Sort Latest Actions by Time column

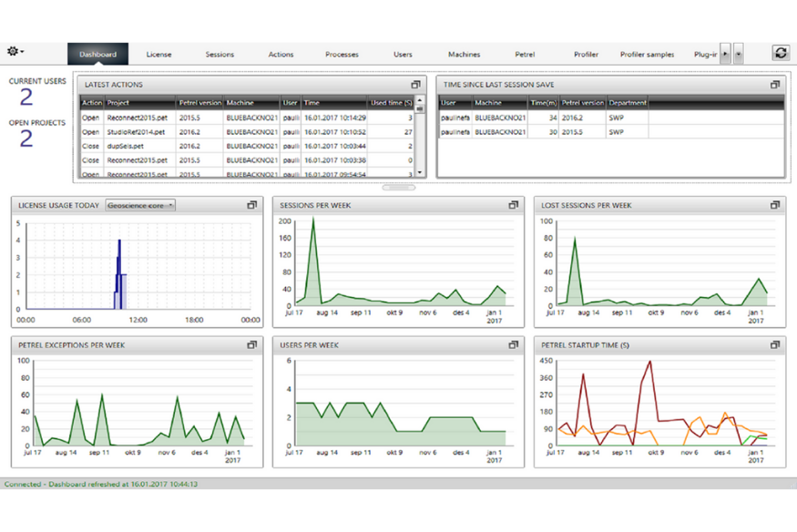pyautogui.click(x=334, y=103)
